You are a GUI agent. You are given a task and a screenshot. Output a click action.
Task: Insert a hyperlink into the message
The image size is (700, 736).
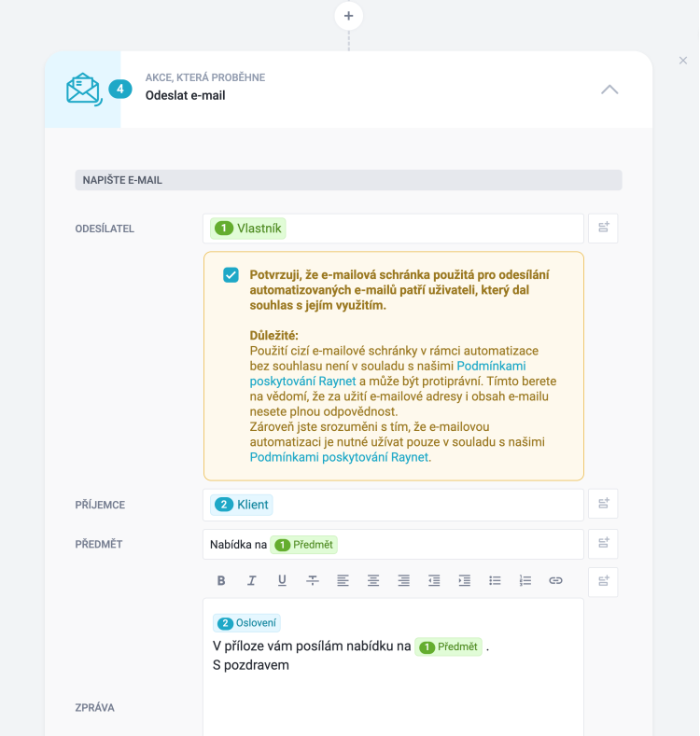click(555, 580)
